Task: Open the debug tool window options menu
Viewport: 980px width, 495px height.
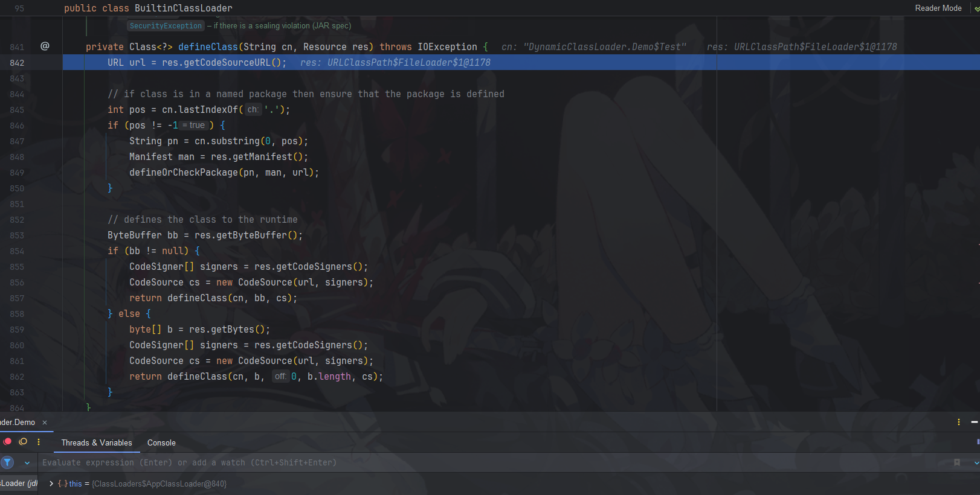Action: pyautogui.click(x=959, y=422)
